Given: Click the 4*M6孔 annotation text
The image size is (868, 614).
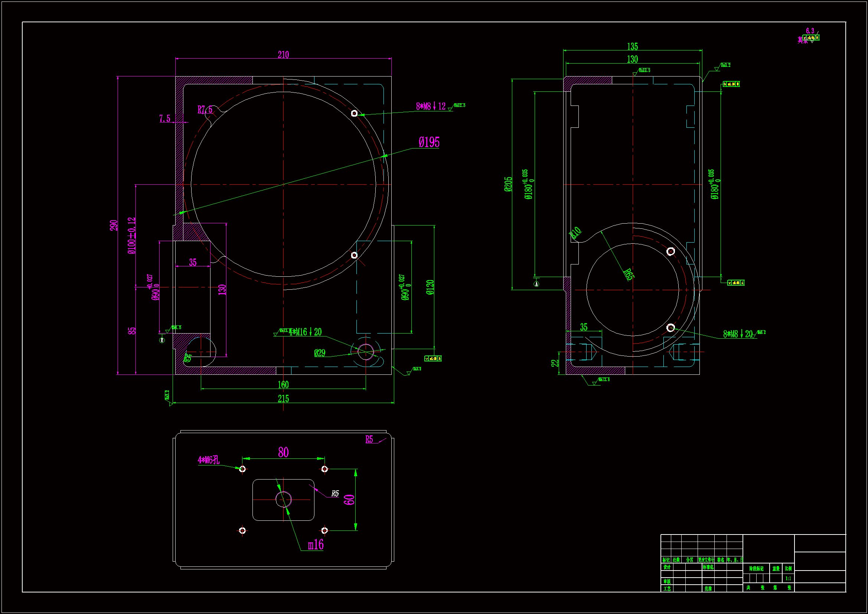Looking at the screenshot, I should click(209, 460).
